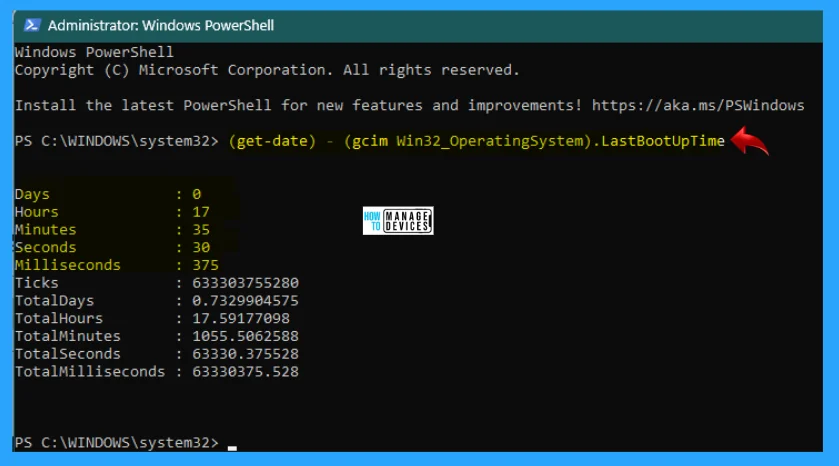Click the 'Windows PowerShell' banner line

pyautogui.click(x=94, y=52)
